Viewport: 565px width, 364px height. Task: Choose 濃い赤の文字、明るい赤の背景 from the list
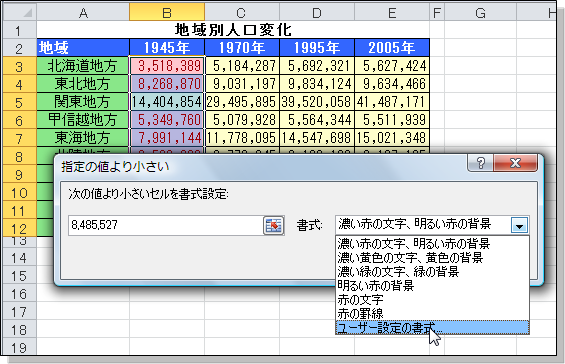[432, 244]
